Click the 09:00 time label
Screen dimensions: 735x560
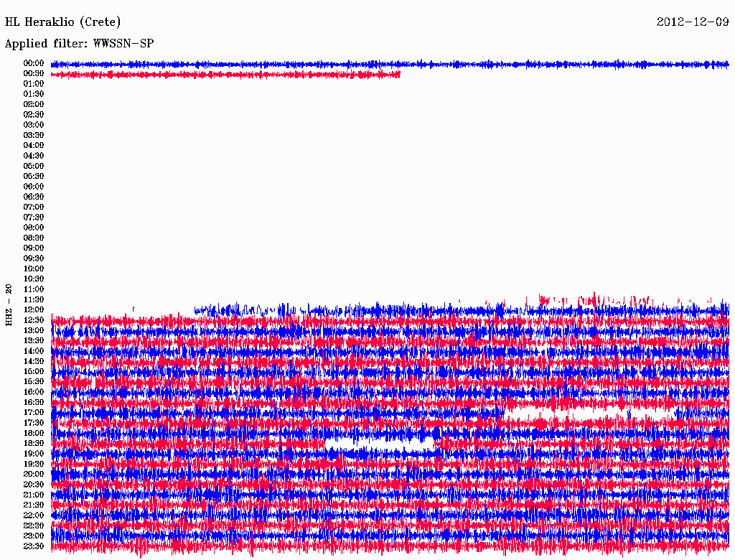34,248
